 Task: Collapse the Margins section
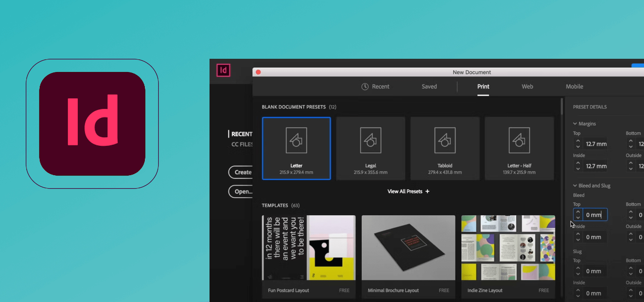575,124
